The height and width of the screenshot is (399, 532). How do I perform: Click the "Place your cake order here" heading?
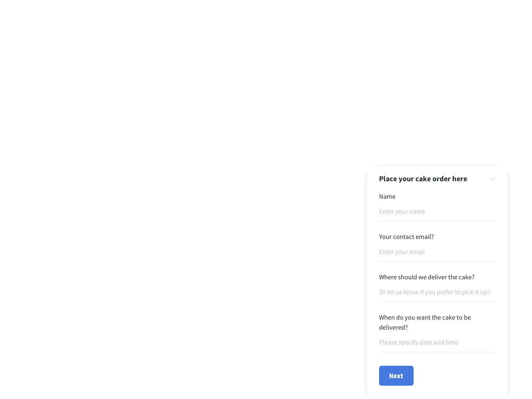click(423, 179)
